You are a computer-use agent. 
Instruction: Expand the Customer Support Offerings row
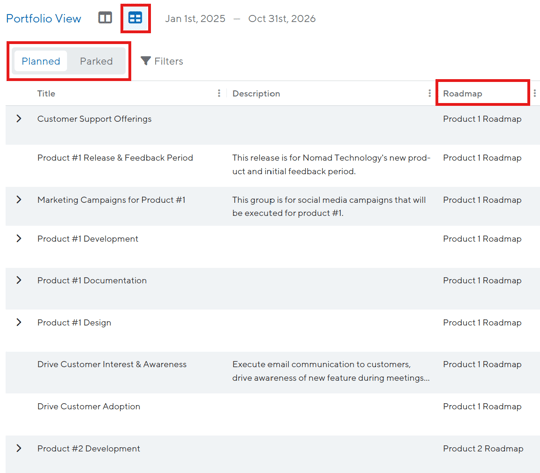(19, 119)
